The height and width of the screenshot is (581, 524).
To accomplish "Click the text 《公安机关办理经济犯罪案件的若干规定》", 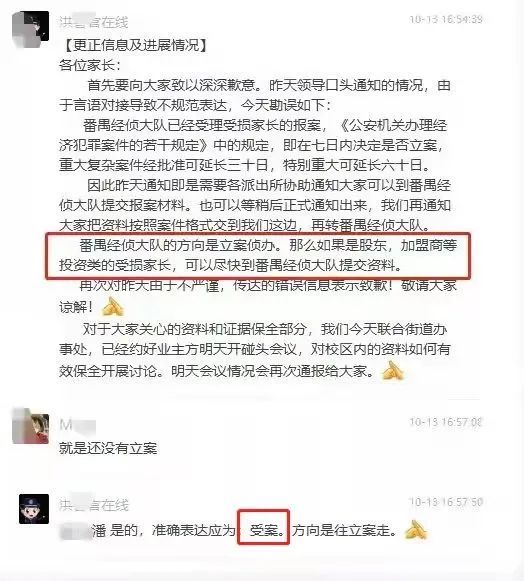I will coord(253,136).
